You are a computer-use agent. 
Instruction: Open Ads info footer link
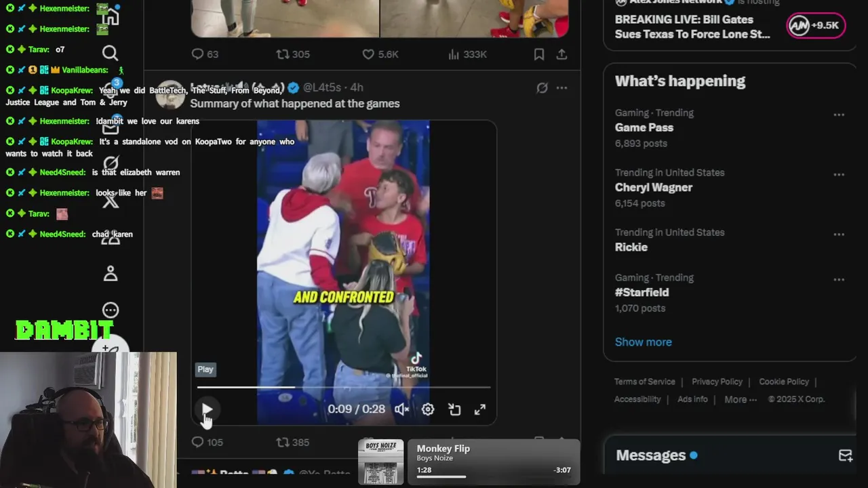[692, 399]
